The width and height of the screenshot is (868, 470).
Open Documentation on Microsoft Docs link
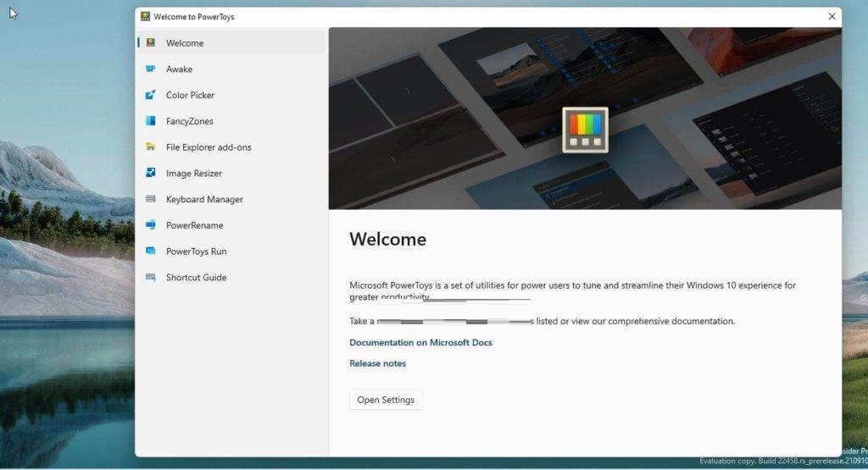click(x=420, y=342)
